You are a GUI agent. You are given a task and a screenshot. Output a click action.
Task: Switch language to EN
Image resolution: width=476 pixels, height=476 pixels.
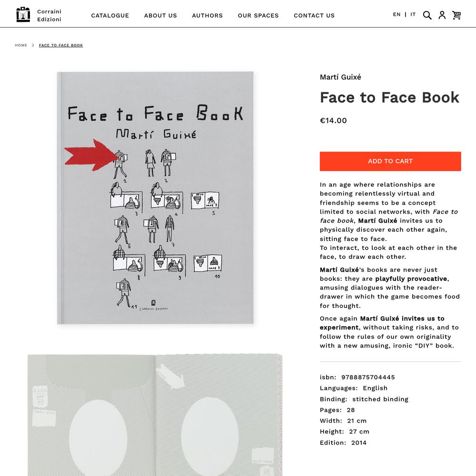pos(397,14)
